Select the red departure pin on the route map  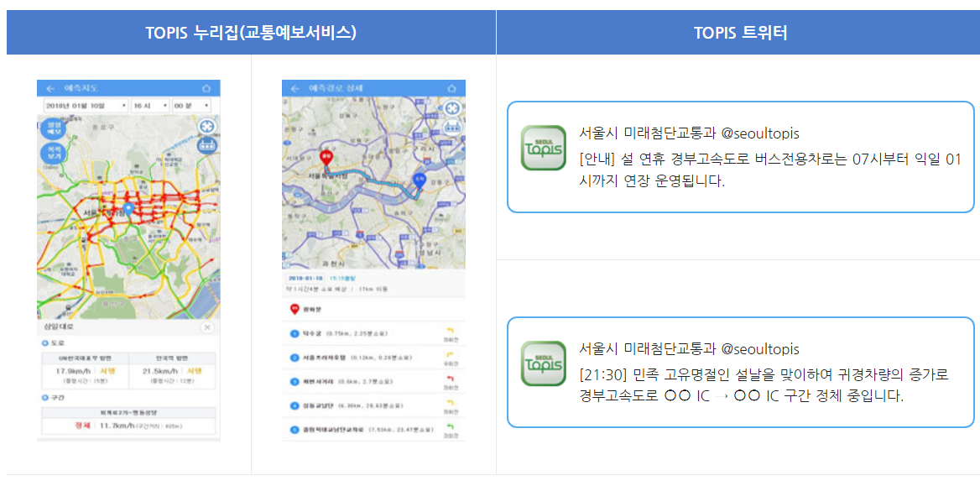point(326,159)
